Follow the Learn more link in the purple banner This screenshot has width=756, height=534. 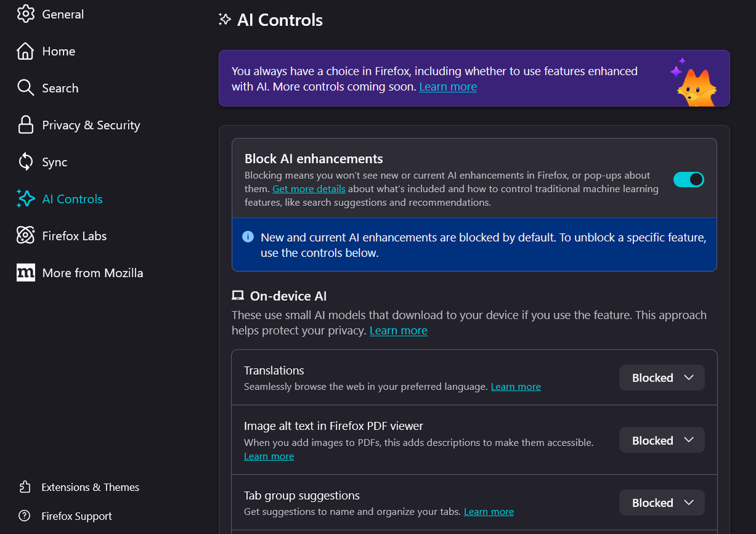[x=448, y=86]
